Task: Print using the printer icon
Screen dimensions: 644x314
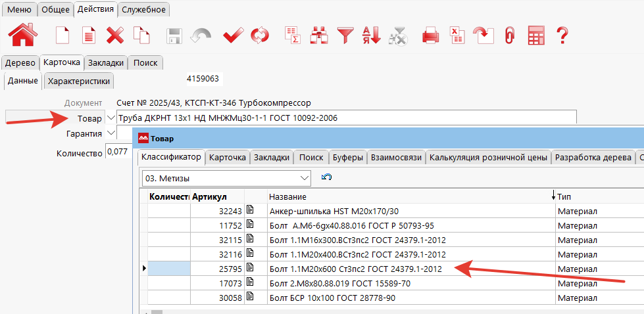Action: (x=430, y=35)
